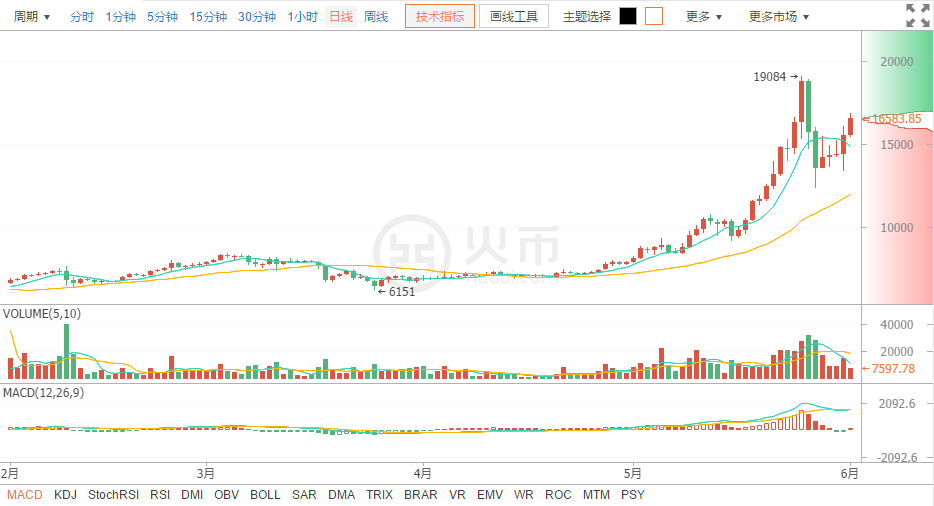
Task: Select the black theme swatch
Action: pyautogui.click(x=628, y=17)
